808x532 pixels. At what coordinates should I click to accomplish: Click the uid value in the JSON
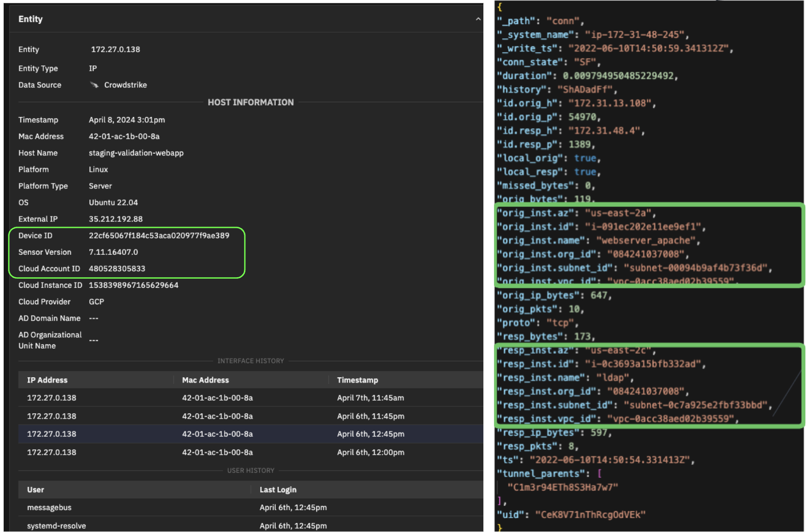pos(590,514)
